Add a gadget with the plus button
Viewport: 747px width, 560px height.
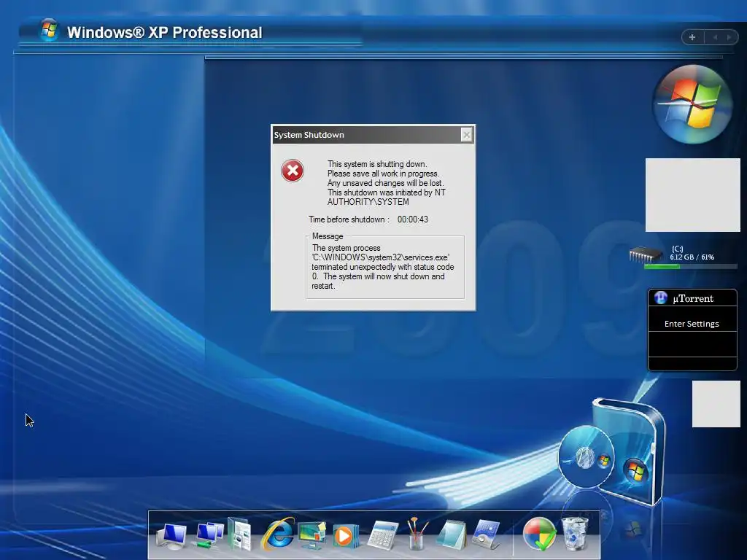pyautogui.click(x=692, y=37)
